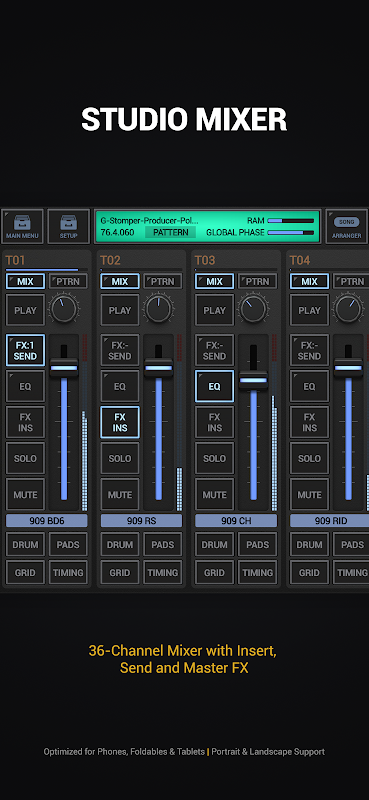Toggle the active EQ on T03
The height and width of the screenshot is (800, 369).
pos(215,386)
